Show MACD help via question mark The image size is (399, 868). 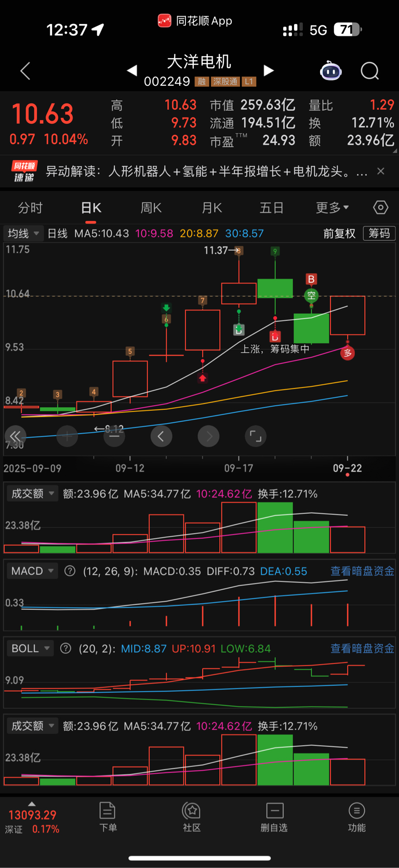click(x=70, y=571)
